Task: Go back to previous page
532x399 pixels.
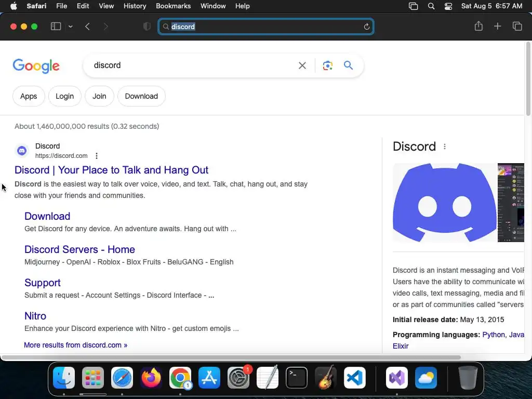Action: (x=87, y=26)
